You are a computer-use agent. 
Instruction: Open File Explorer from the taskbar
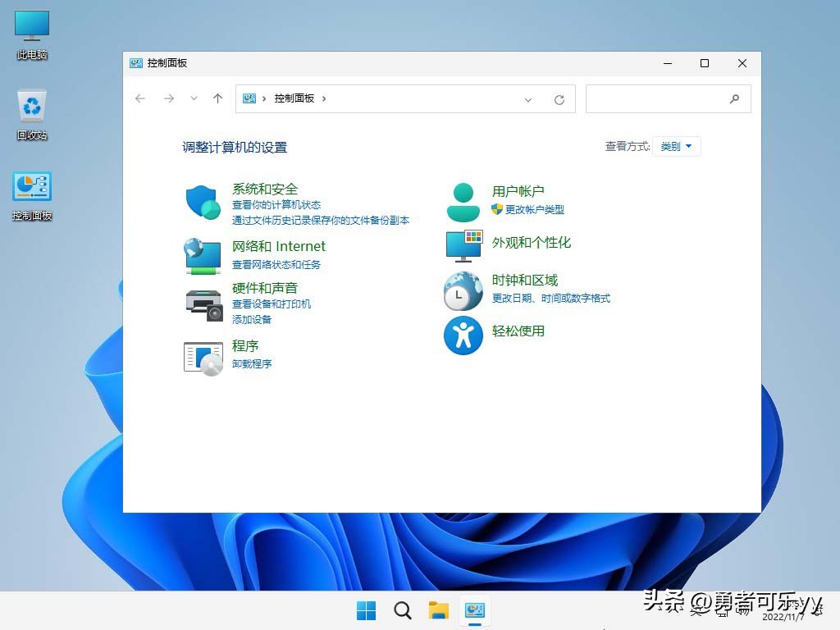tap(437, 610)
